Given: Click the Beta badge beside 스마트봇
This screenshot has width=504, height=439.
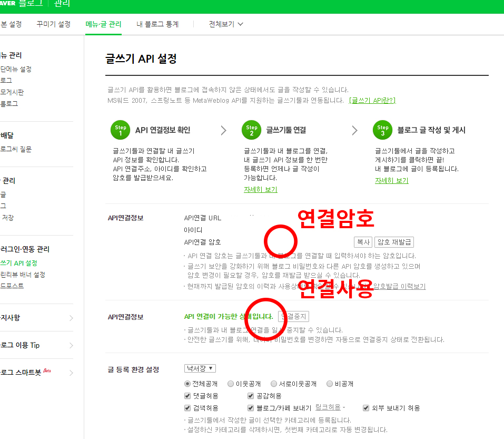Looking at the screenshot, I should [47, 370].
